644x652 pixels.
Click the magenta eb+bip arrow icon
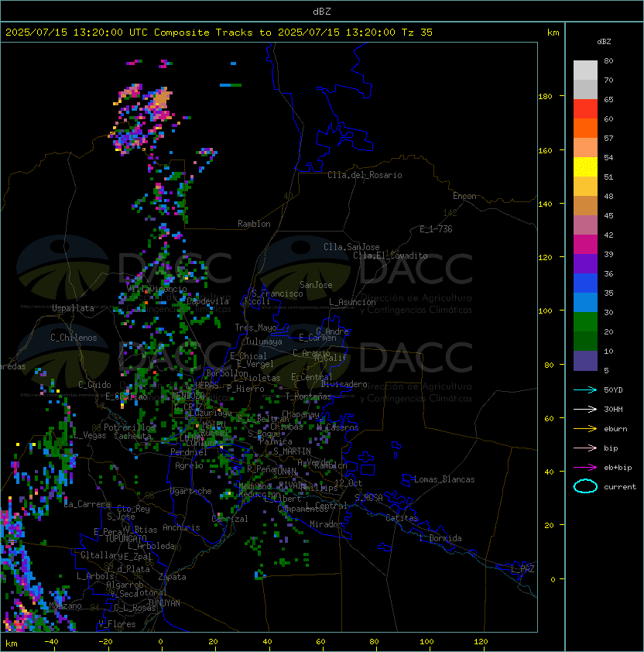[x=585, y=468]
